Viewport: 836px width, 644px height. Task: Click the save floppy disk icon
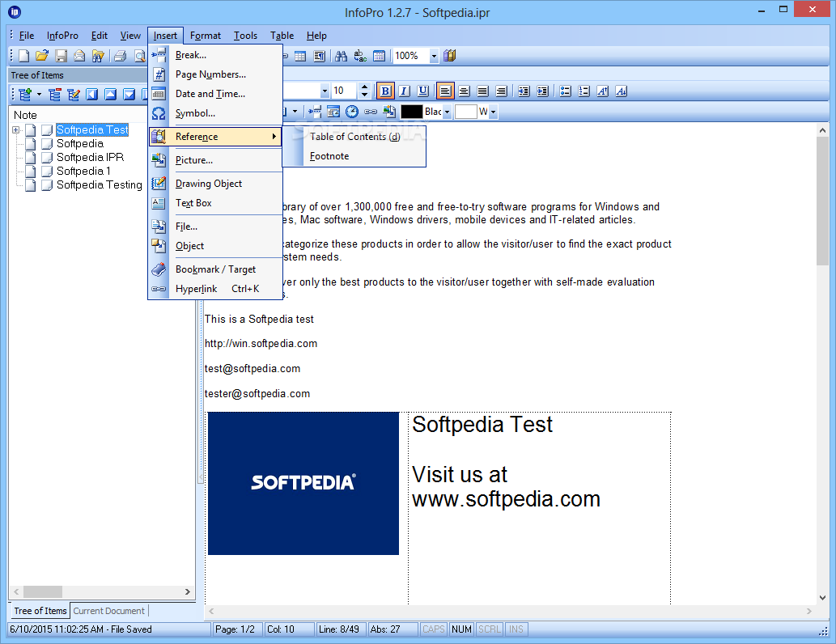[x=62, y=56]
